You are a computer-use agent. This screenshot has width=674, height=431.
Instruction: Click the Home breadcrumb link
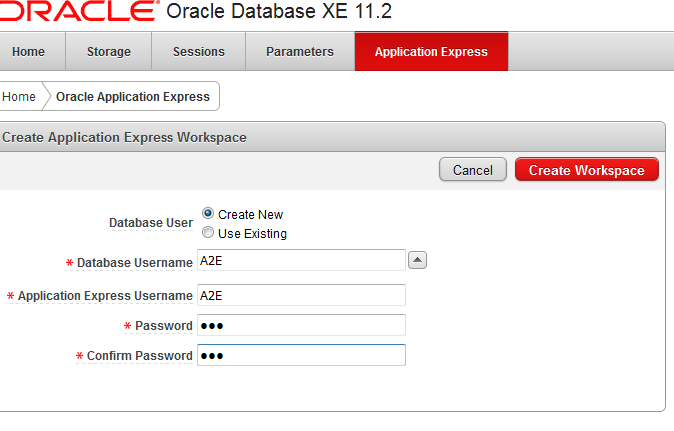(x=19, y=97)
